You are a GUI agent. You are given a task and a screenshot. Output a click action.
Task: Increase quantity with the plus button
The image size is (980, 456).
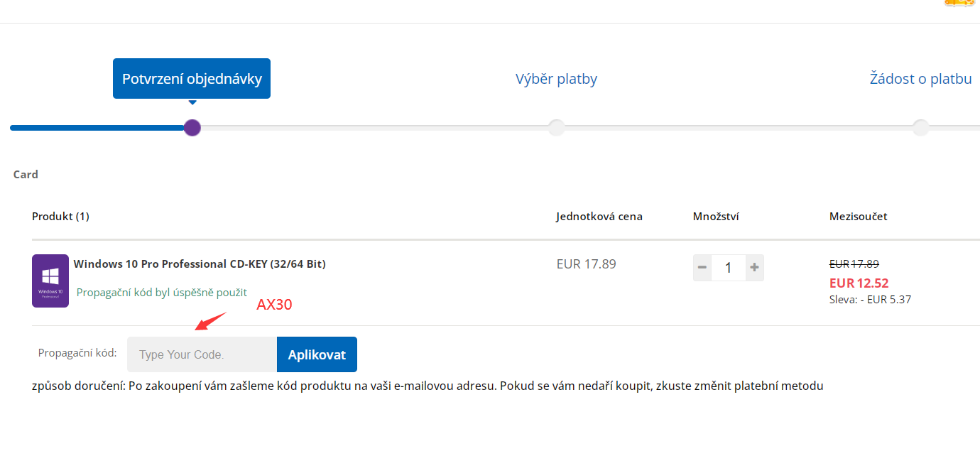click(x=754, y=268)
